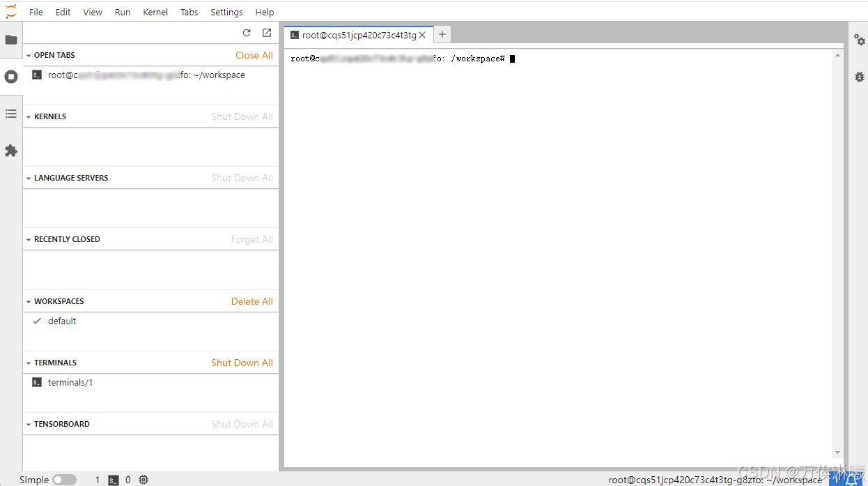Viewport: 868px width, 486px height.
Task: Click the terminal prompt line /workspace#
Action: (x=397, y=59)
